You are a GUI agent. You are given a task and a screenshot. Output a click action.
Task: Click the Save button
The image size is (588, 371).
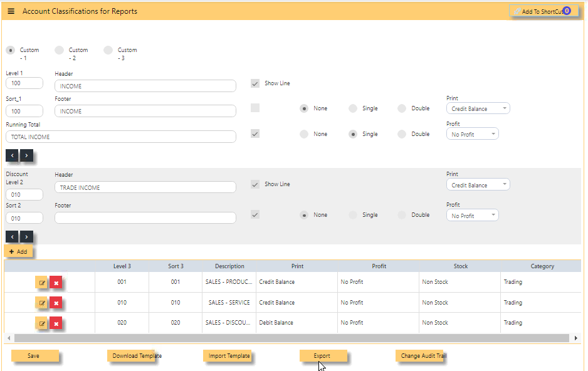point(34,355)
